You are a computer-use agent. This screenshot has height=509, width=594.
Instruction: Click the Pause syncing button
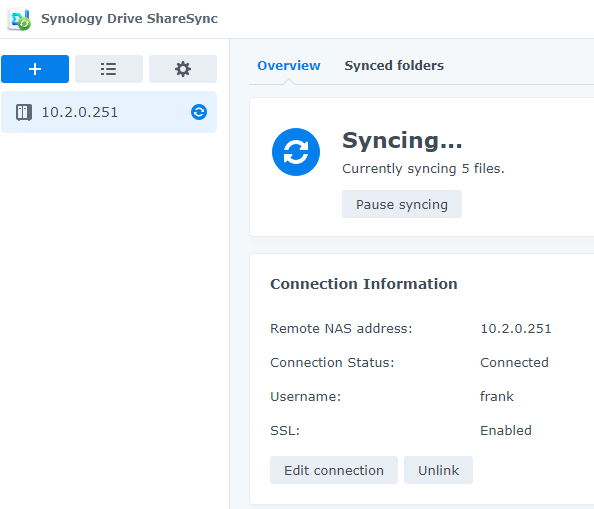click(x=402, y=204)
